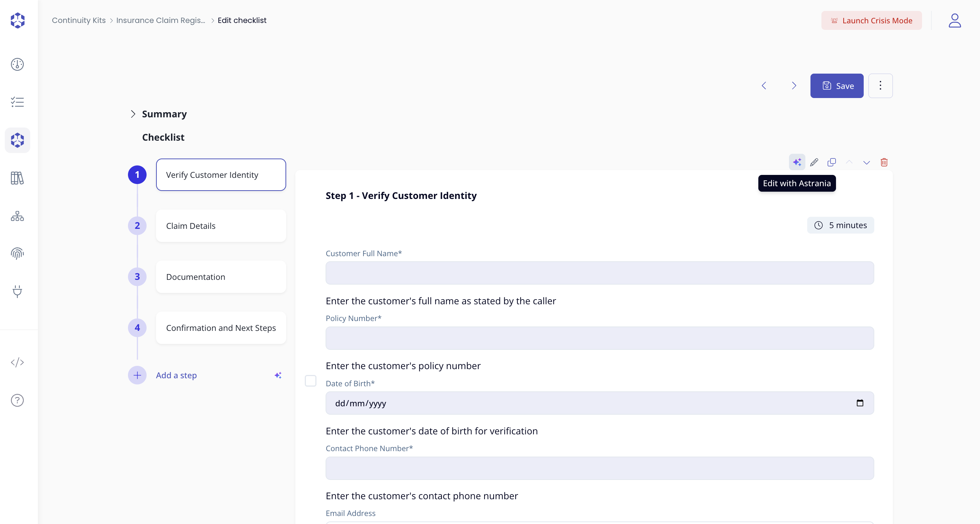
Task: Click the user profile icon
Action: 954,20
